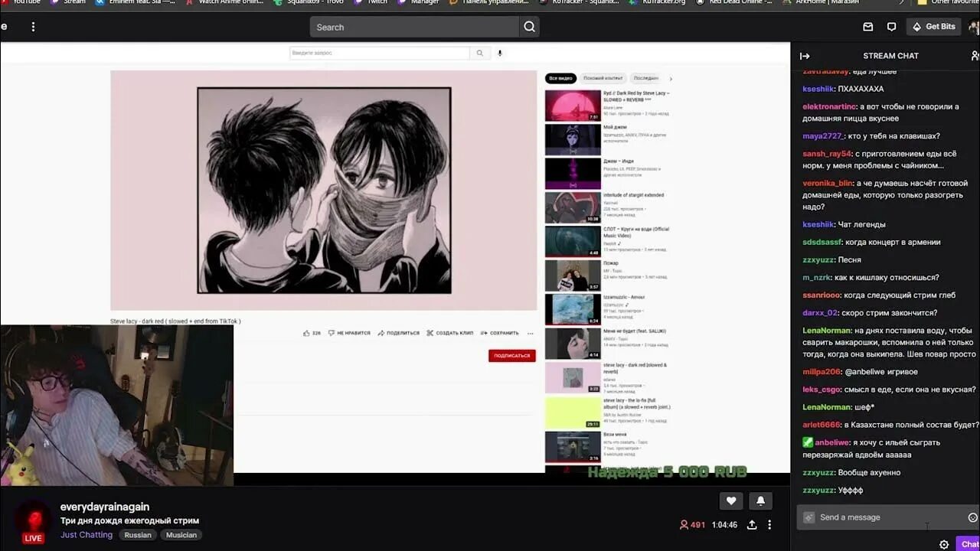Open the Twitch notifications inbox icon
Viewport: 980px width, 551px height.
868,27
